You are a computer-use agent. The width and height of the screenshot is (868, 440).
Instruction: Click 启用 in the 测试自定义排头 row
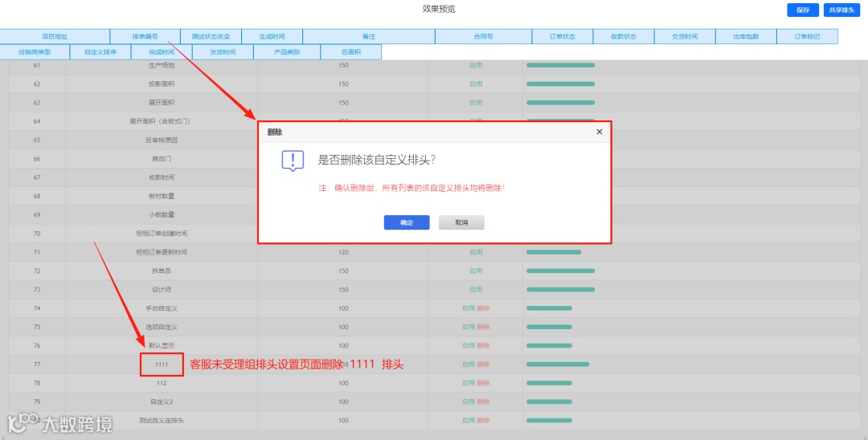pos(469,421)
